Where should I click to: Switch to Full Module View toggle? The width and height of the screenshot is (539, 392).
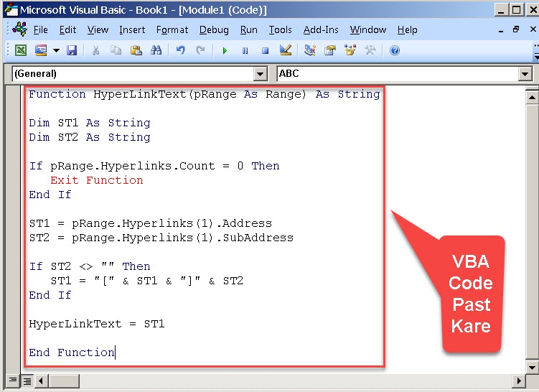pyautogui.click(x=27, y=381)
